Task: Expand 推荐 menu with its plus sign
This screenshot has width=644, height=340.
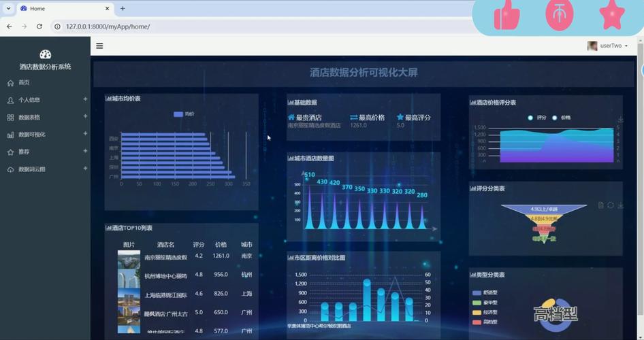Action: [x=85, y=152]
